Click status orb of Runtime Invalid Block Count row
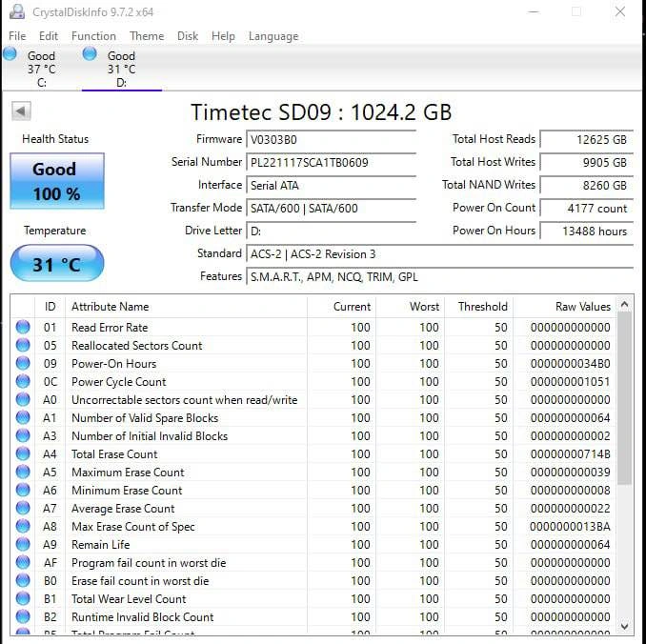The height and width of the screenshot is (644, 646). coord(23,617)
